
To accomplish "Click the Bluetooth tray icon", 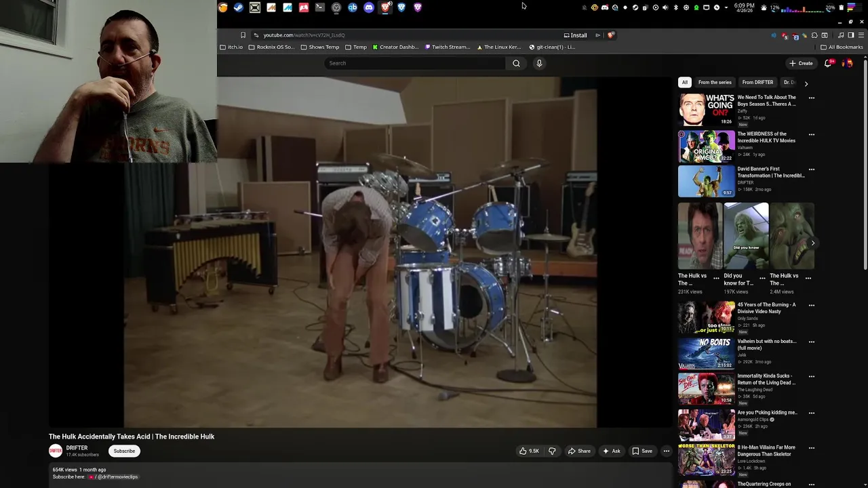I will (675, 7).
